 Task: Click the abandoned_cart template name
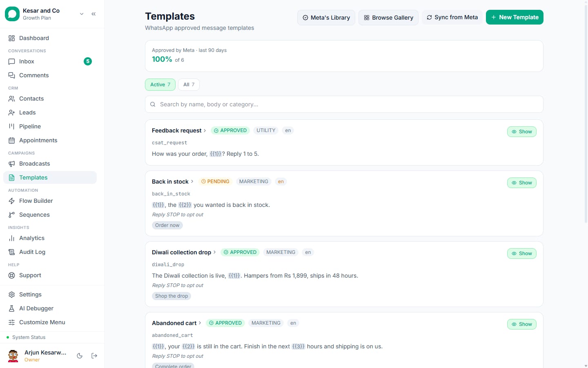pyautogui.click(x=172, y=335)
